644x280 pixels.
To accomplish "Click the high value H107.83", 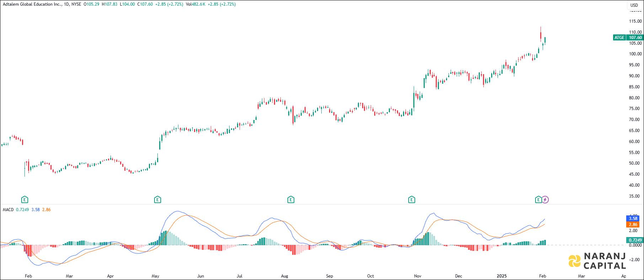I will 109,4.
